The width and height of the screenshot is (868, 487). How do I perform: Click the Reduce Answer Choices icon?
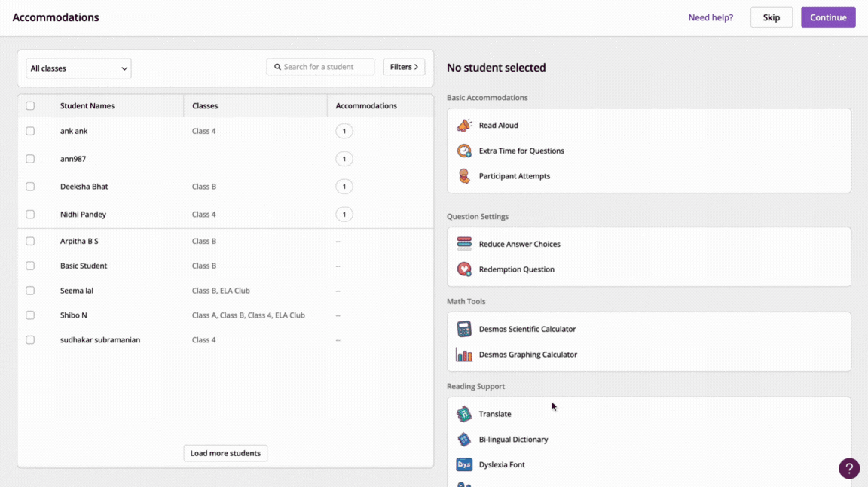[x=464, y=244]
